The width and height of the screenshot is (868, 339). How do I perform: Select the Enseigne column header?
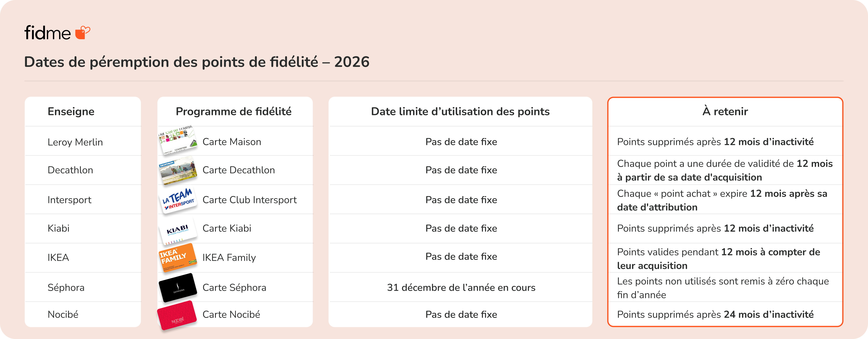(71, 111)
